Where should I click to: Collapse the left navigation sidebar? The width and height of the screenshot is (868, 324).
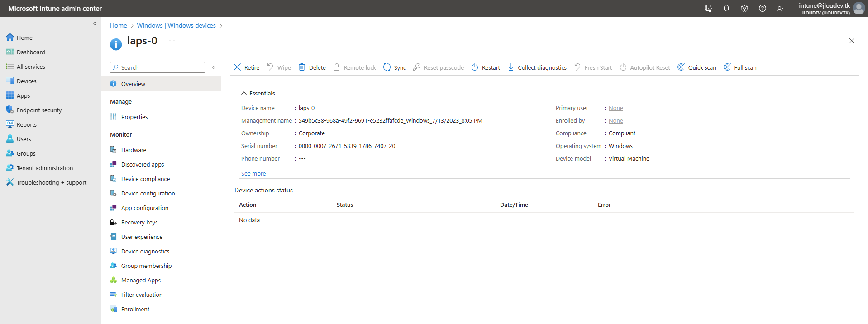point(95,24)
